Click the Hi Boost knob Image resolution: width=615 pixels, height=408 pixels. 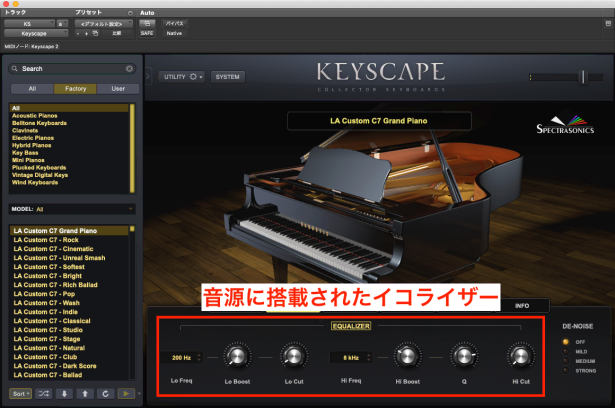[407, 357]
